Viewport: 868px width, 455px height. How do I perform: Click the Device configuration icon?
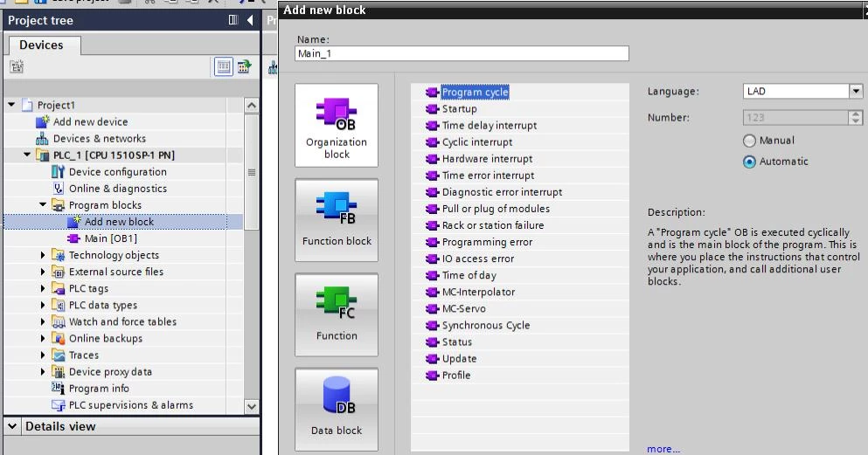59,172
